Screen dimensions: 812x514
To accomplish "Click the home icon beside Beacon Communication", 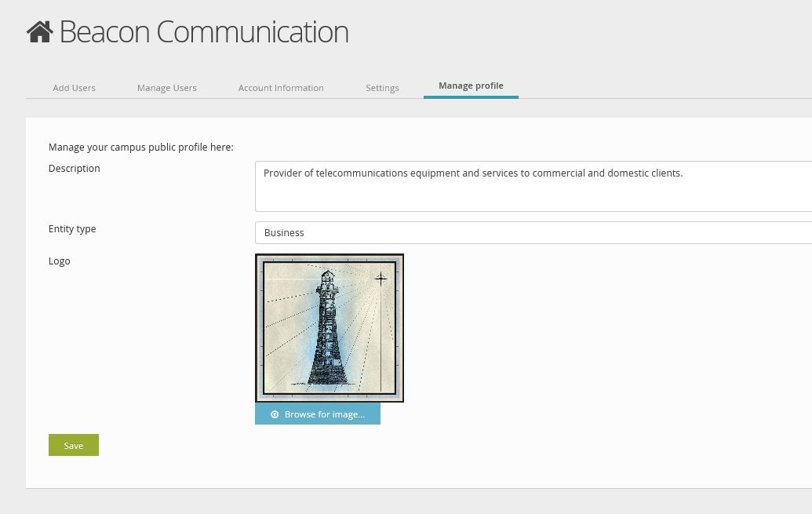I will (x=40, y=31).
